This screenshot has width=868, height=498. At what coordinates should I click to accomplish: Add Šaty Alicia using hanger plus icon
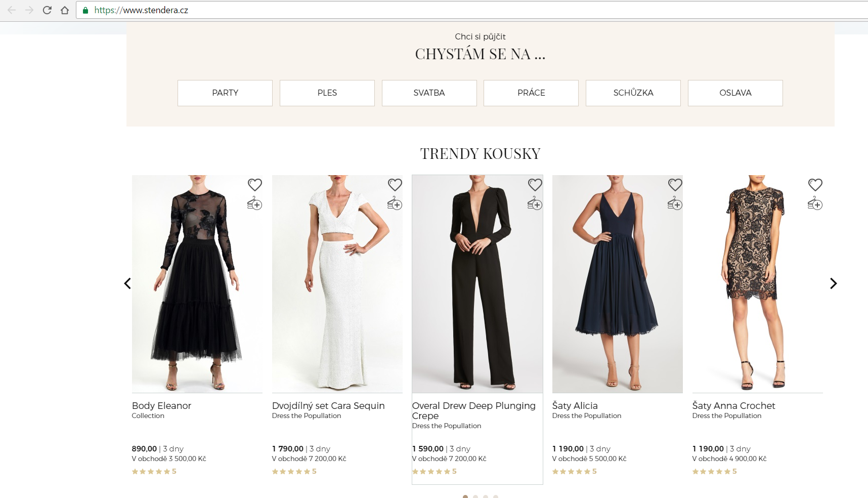pyautogui.click(x=675, y=203)
